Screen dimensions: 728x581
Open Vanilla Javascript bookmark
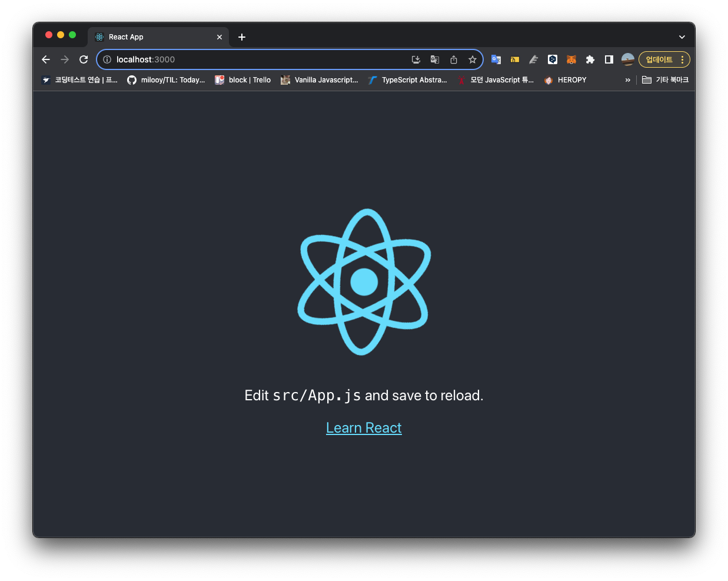[320, 80]
